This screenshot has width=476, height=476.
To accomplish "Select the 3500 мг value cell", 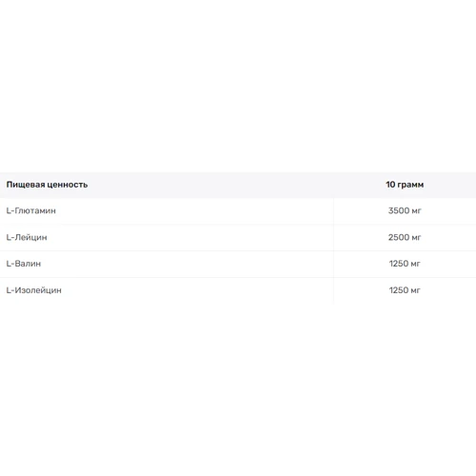I will 405,210.
